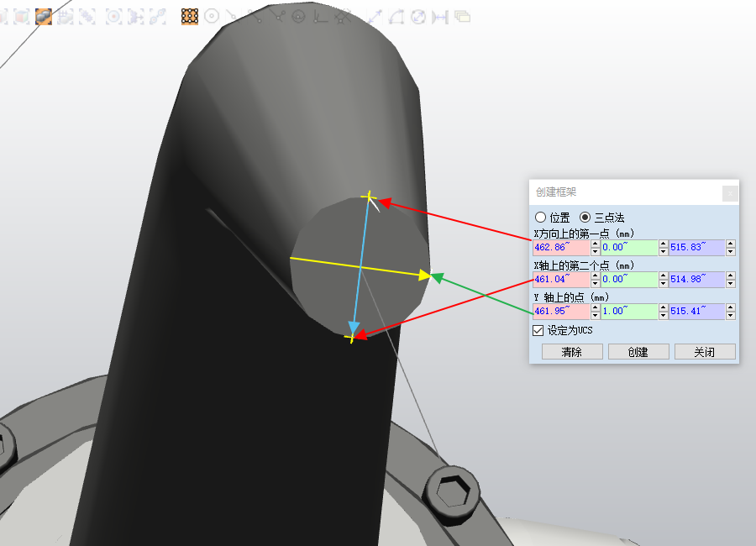Activate Part selection level icon

click(65, 17)
